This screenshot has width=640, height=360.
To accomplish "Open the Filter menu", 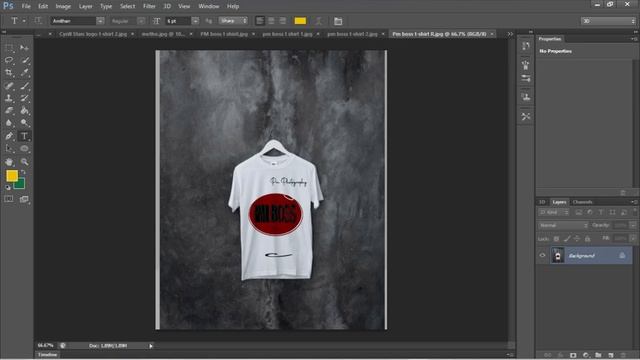I will [x=149, y=6].
